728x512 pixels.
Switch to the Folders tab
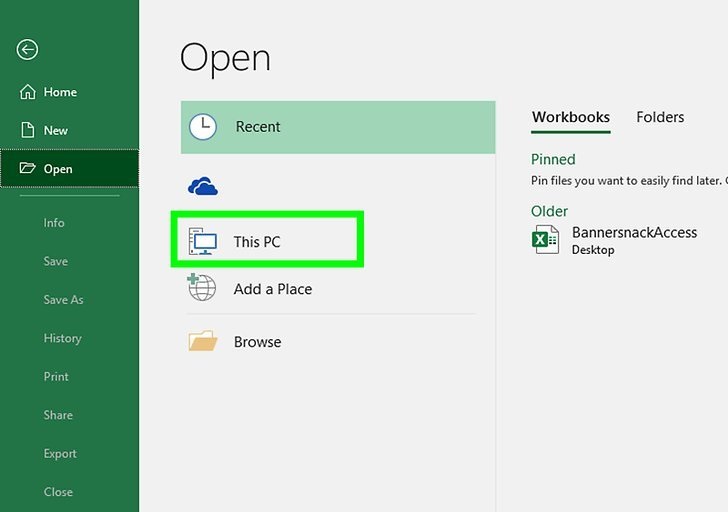click(660, 117)
